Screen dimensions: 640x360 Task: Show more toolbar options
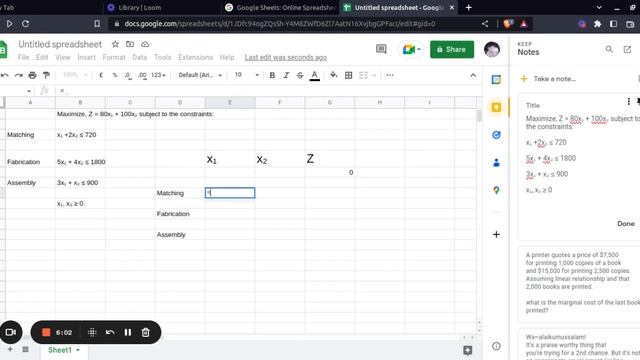click(x=390, y=75)
